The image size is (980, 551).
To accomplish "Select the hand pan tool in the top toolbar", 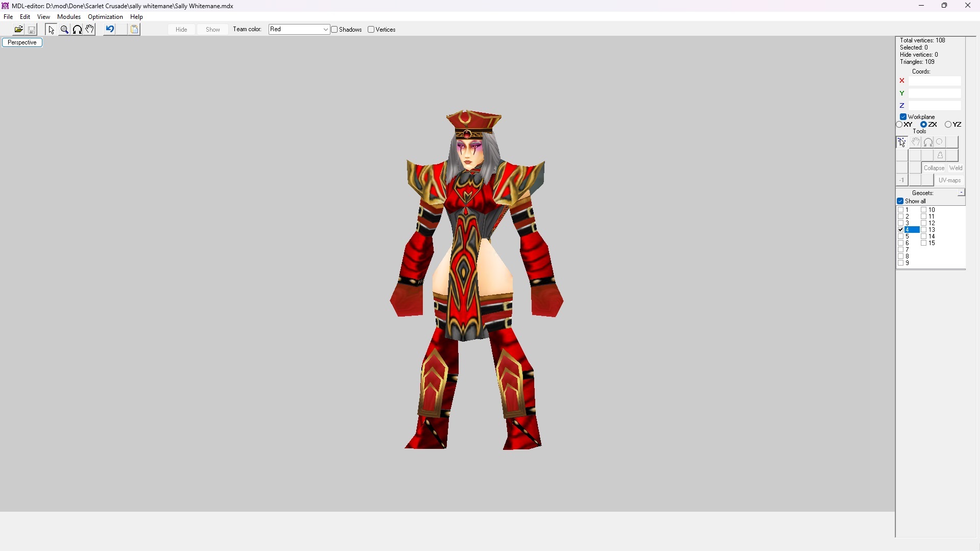I will (90, 30).
